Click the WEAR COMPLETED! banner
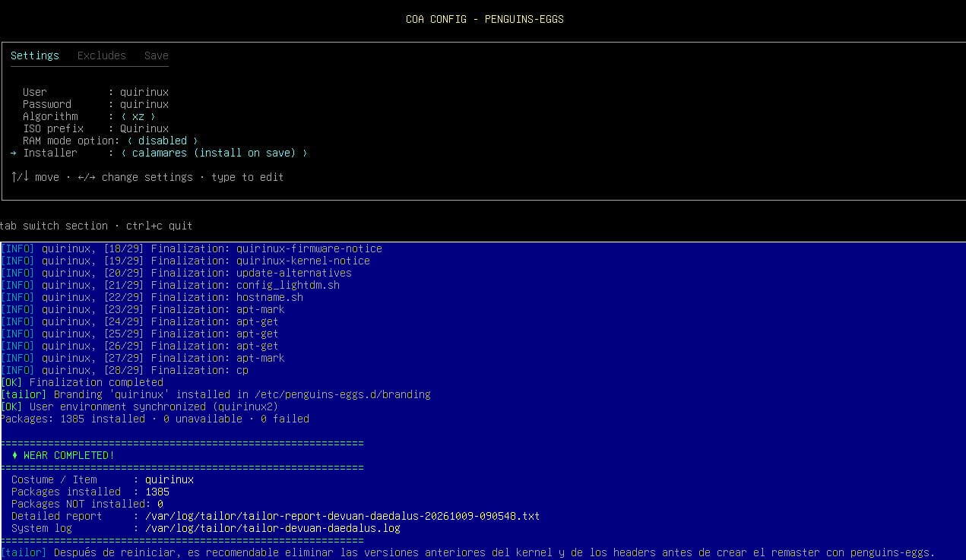Viewport: 966px width, 560px height. (x=63, y=455)
